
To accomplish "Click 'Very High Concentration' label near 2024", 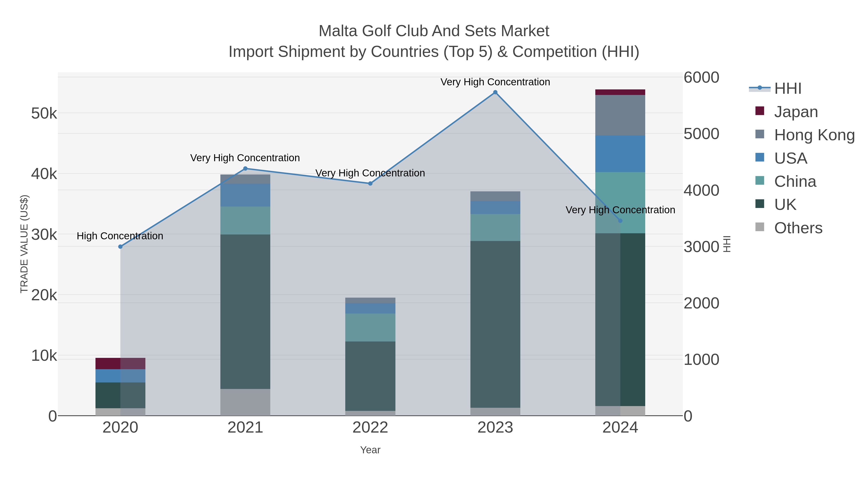I will (x=620, y=210).
